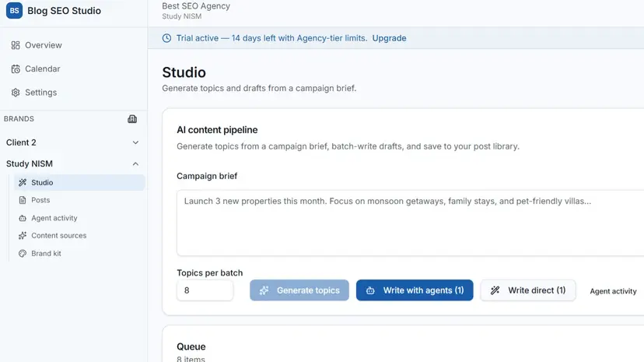This screenshot has height=362, width=644.
Task: Select the Client 2 brand row
Action: point(73,142)
